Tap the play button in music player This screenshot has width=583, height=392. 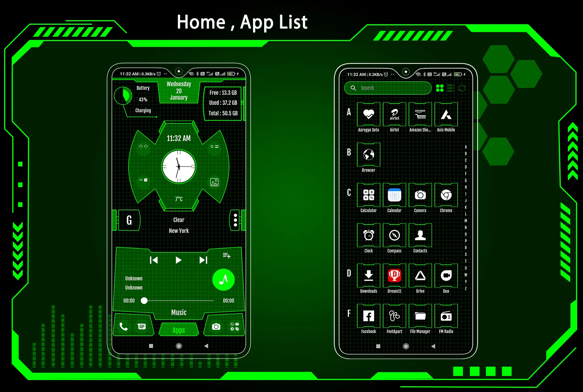(178, 260)
